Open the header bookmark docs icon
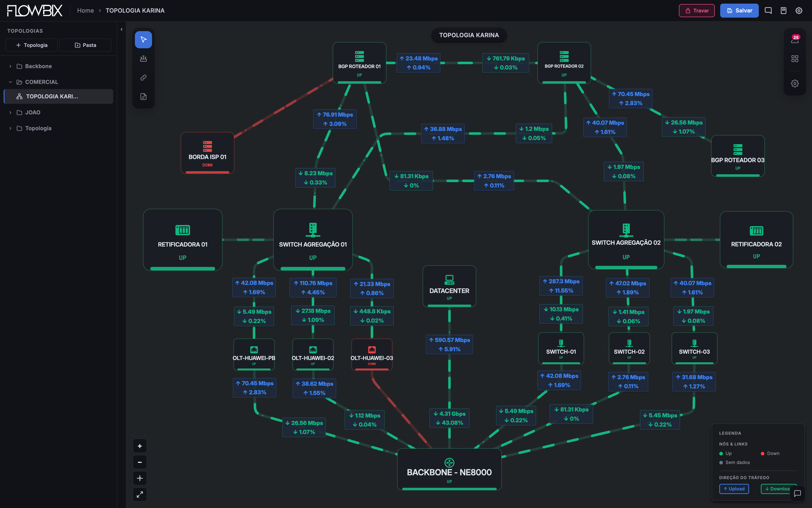This screenshot has height=508, width=812. 783,10
